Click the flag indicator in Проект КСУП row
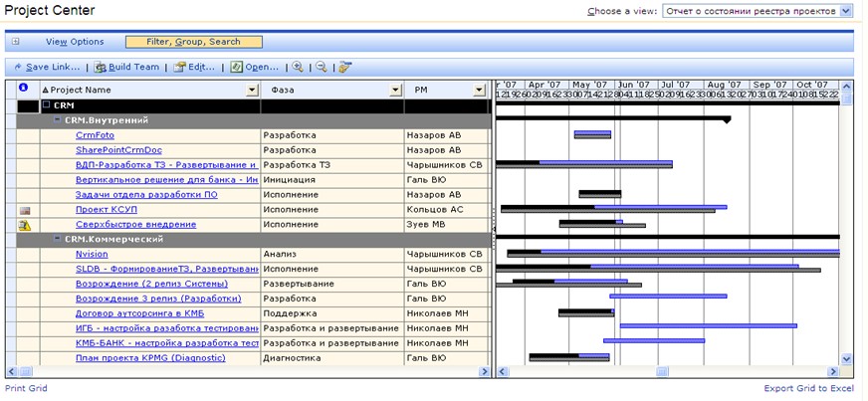Viewport: 868px width, 401px height. coord(25,210)
